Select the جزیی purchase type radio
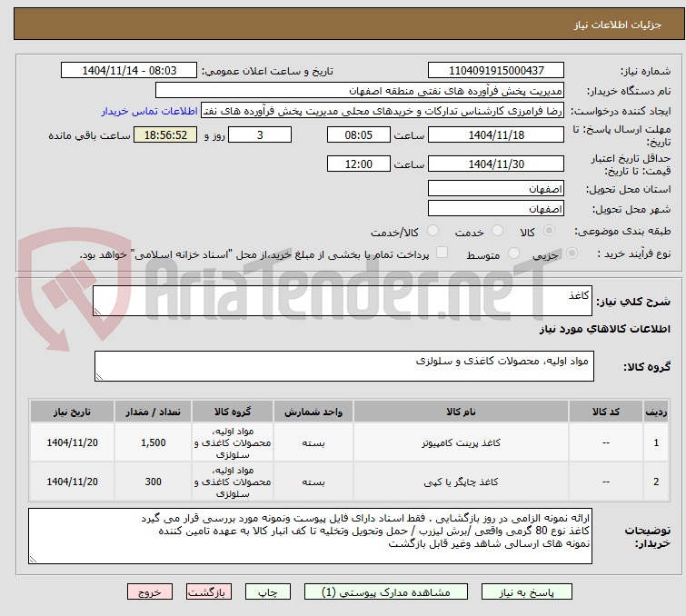Viewport: 686px width, 616px height. coord(572,253)
